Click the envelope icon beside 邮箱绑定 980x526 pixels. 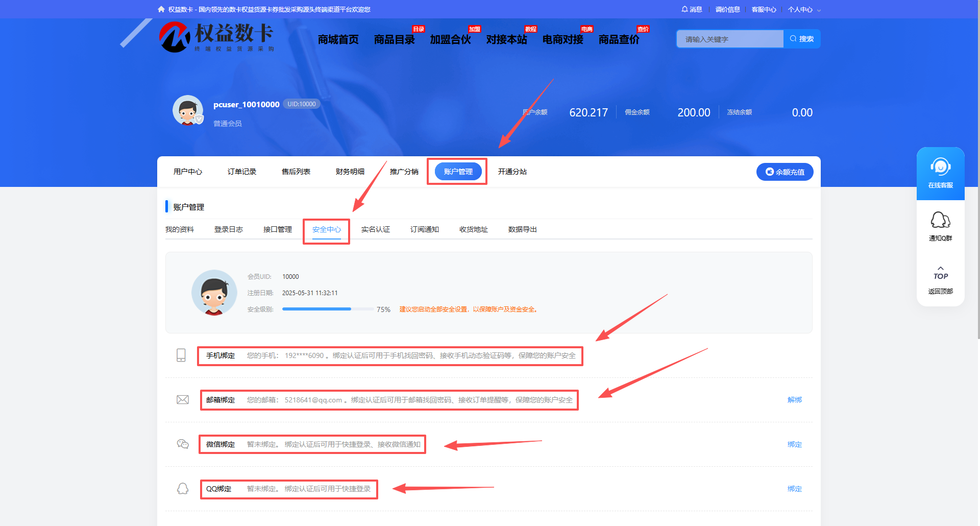click(x=182, y=399)
